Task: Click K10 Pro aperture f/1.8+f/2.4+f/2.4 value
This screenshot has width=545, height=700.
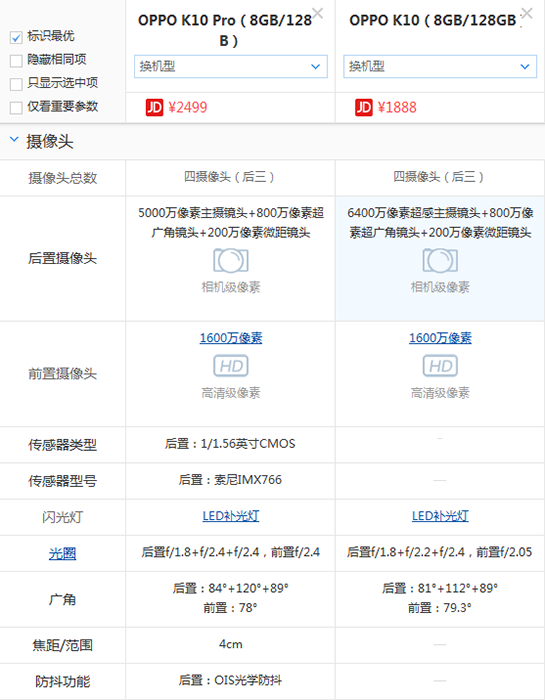Action: (x=231, y=552)
